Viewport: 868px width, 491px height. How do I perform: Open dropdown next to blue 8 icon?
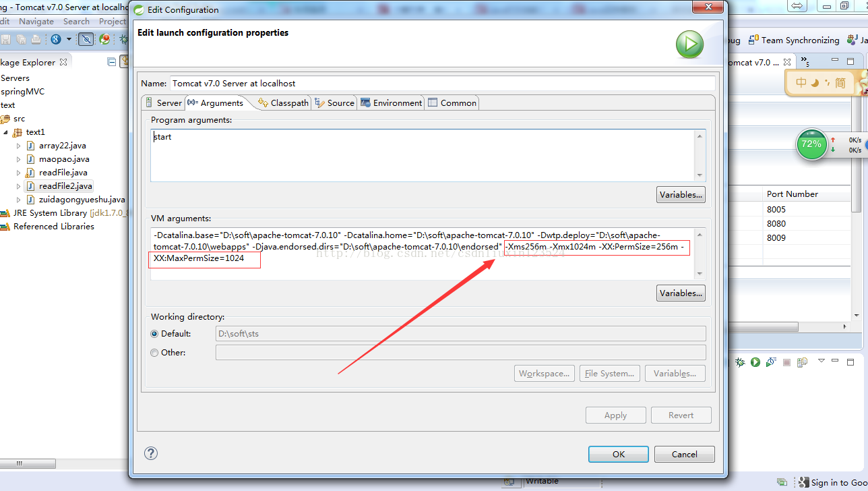(x=69, y=40)
